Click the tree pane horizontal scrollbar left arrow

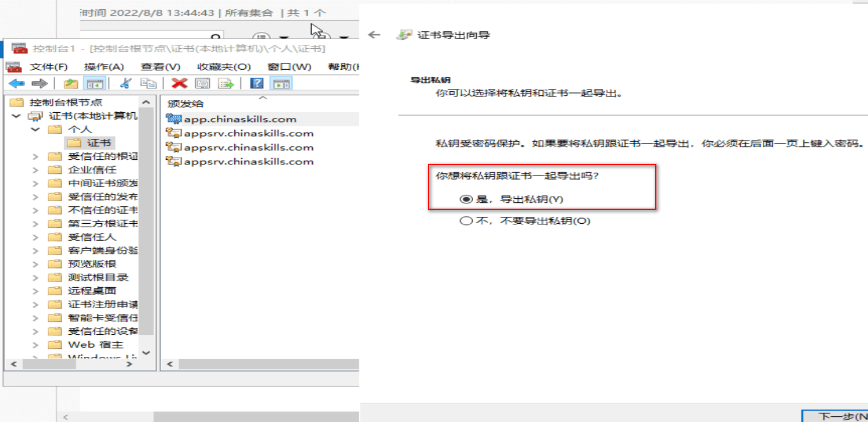tap(14, 364)
